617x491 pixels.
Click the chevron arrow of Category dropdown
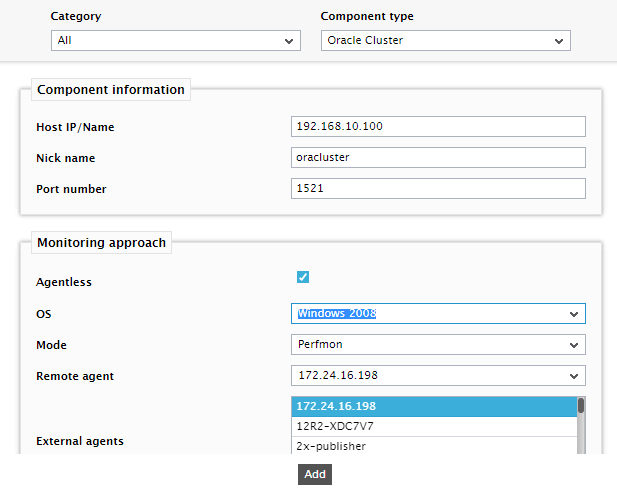[x=289, y=41]
